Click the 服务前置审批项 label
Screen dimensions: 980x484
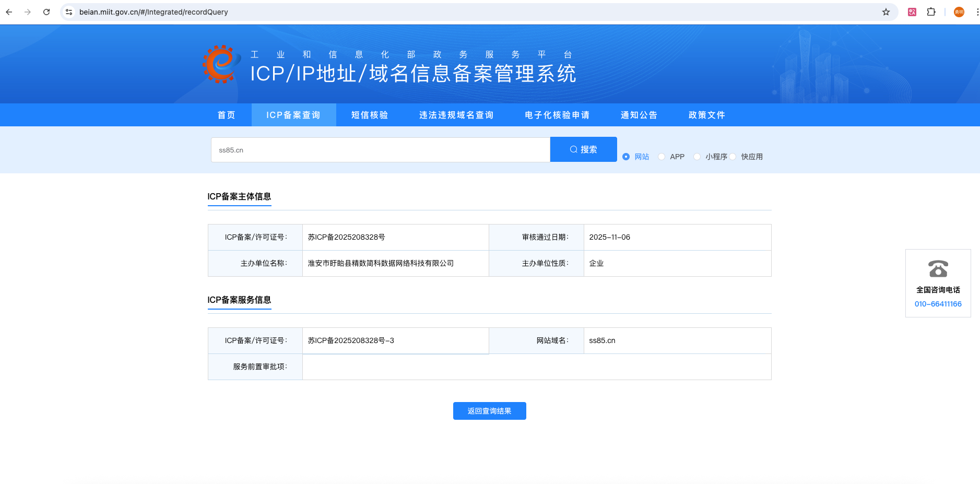point(260,367)
